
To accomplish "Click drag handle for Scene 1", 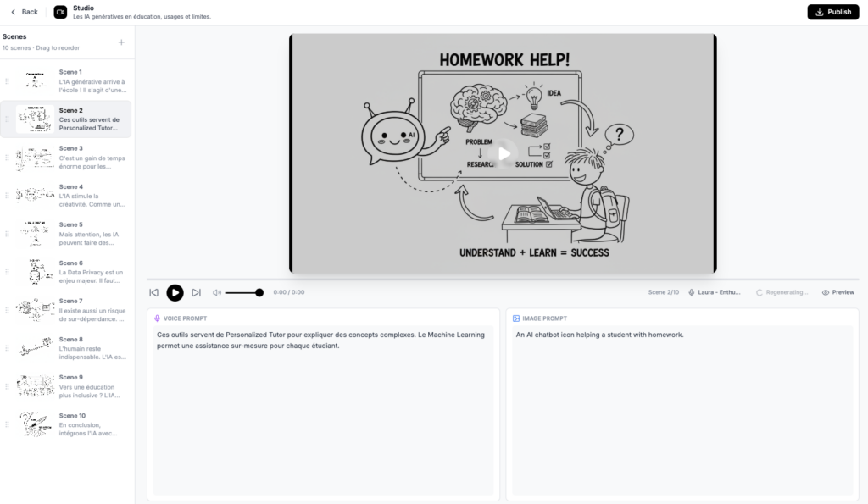I will (8, 81).
